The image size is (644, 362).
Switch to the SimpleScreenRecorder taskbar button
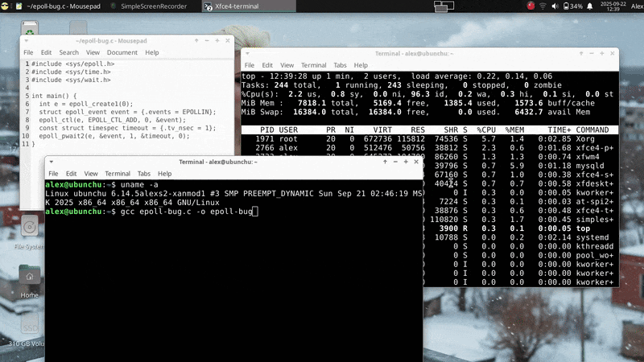tap(149, 6)
